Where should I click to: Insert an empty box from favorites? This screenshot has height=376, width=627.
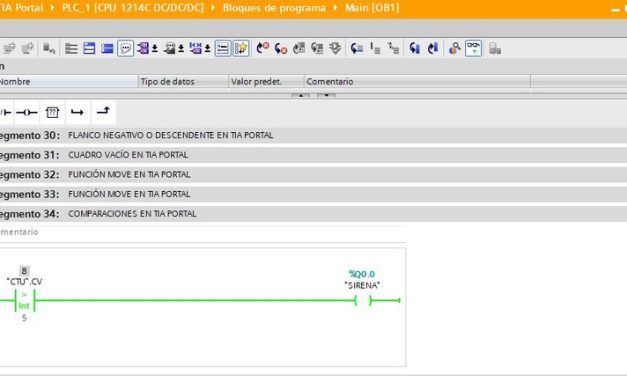tap(52, 112)
